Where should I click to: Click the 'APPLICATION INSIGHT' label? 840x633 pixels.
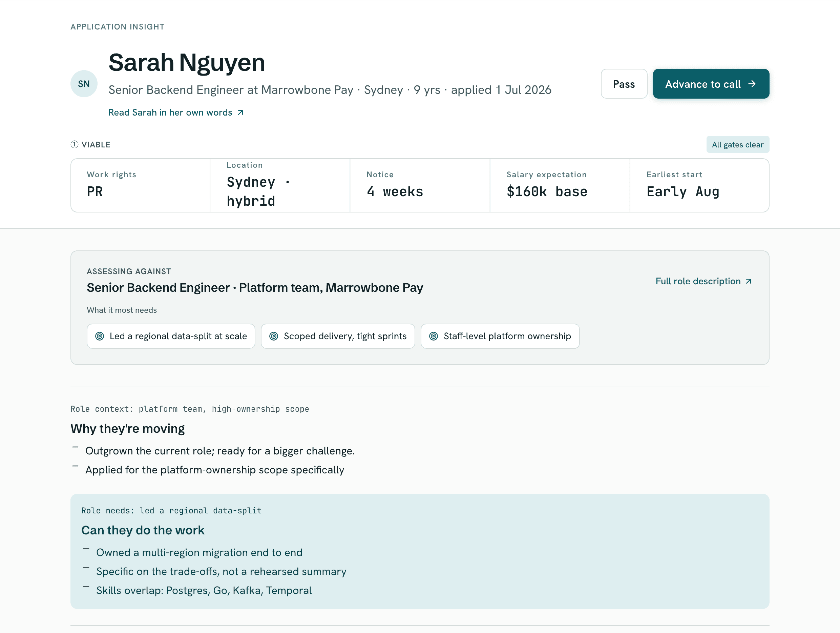[x=118, y=26]
